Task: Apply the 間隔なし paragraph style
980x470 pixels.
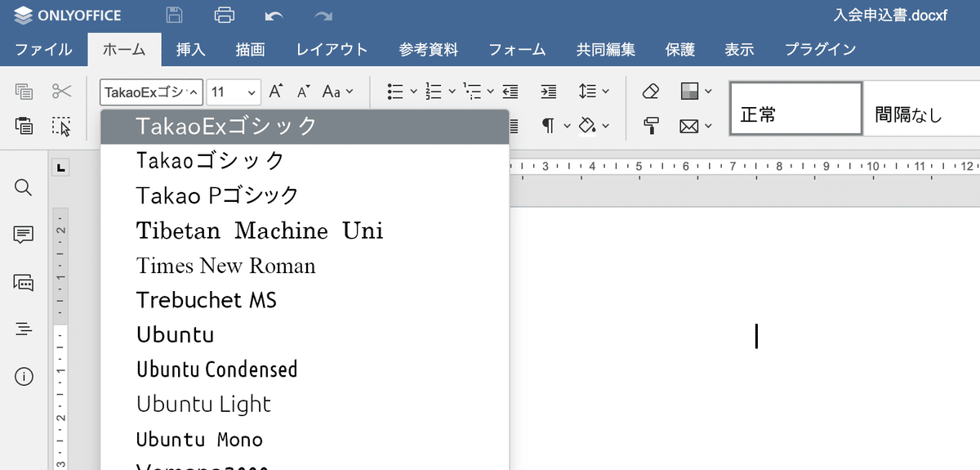Action: point(921,109)
